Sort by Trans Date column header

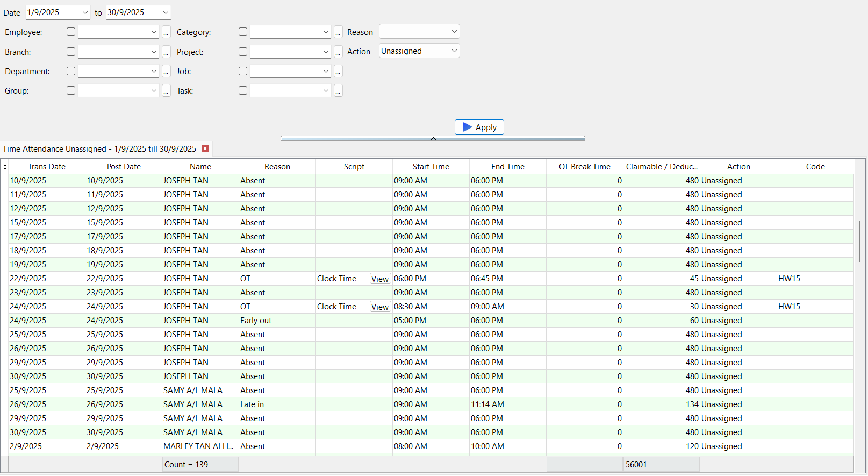pos(47,167)
